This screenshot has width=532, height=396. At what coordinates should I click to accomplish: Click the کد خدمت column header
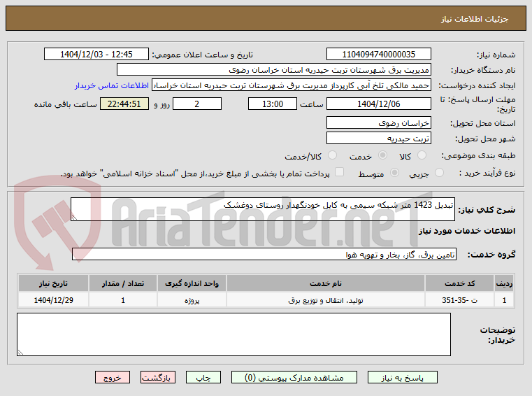tap(459, 283)
